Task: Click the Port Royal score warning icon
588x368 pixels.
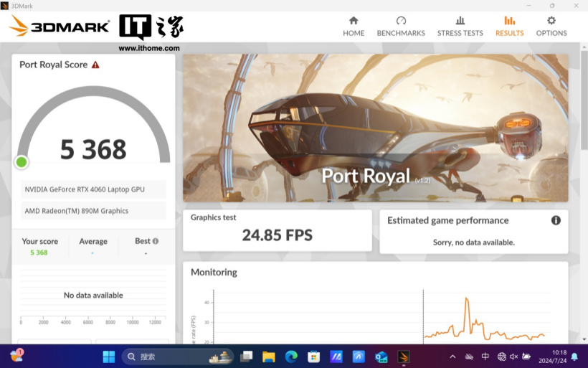Action: pyautogui.click(x=95, y=65)
